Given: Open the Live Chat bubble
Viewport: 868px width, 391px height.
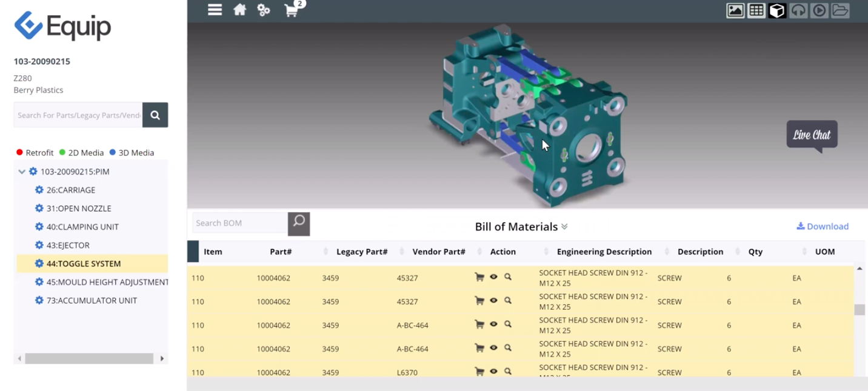Looking at the screenshot, I should pyautogui.click(x=812, y=135).
